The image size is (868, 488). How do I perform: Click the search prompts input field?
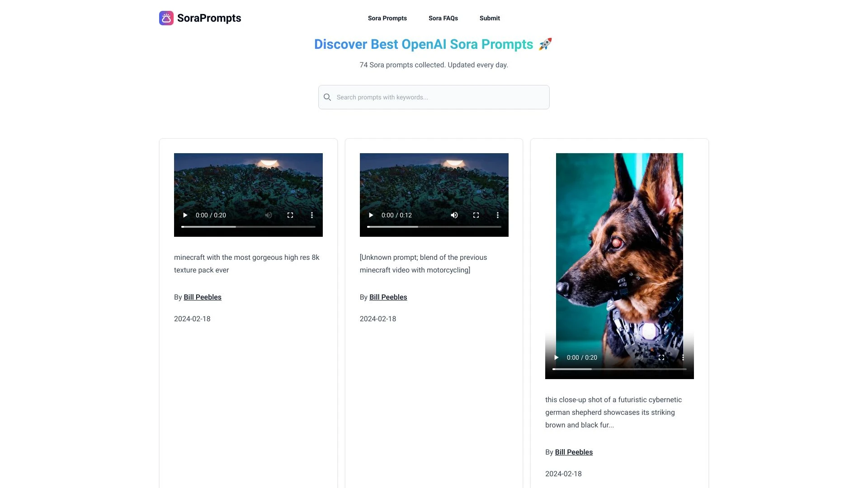[434, 97]
